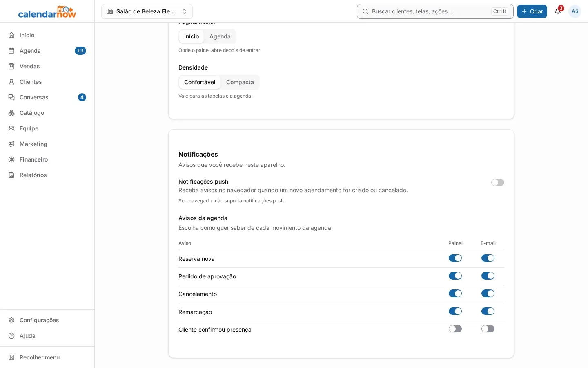588x368 pixels.
Task: Click the Conversas badge showing 4
Action: click(82, 97)
